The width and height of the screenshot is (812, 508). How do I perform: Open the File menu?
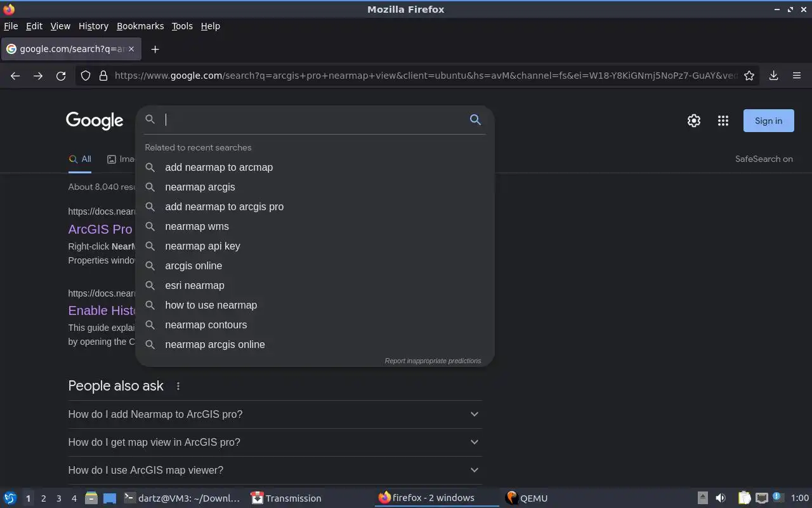pyautogui.click(x=11, y=26)
